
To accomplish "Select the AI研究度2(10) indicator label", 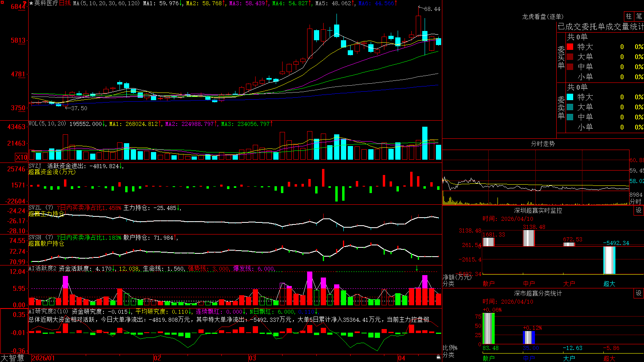I will tap(48, 311).
